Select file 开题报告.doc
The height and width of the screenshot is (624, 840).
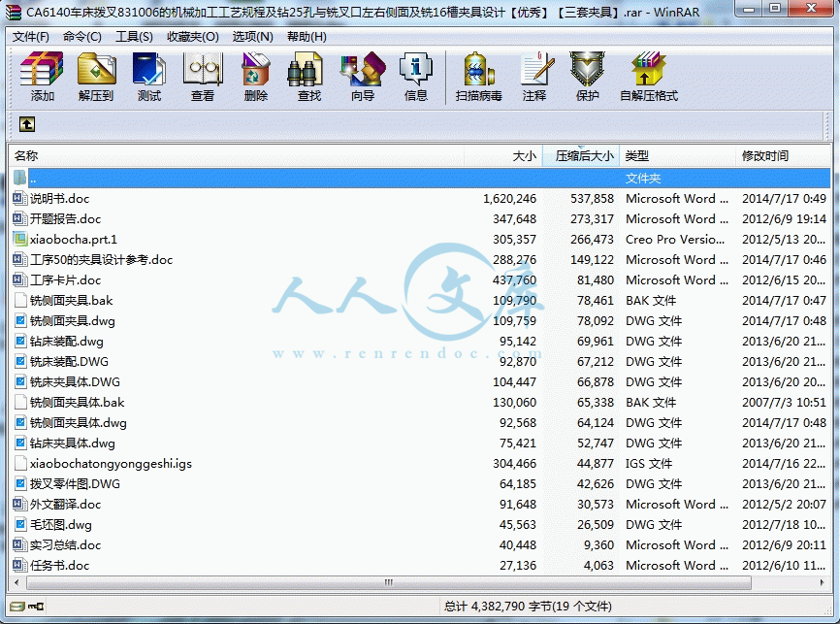(x=65, y=218)
